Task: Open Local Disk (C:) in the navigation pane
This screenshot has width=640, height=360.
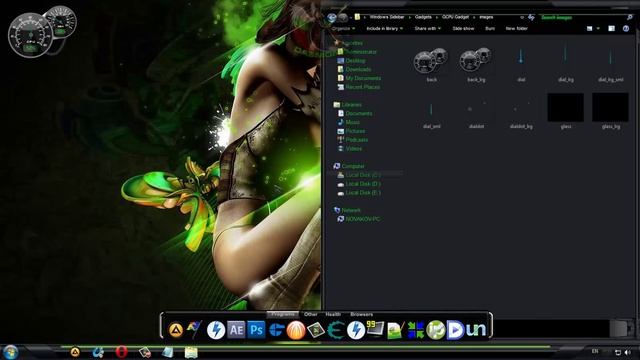Action: pyautogui.click(x=359, y=175)
